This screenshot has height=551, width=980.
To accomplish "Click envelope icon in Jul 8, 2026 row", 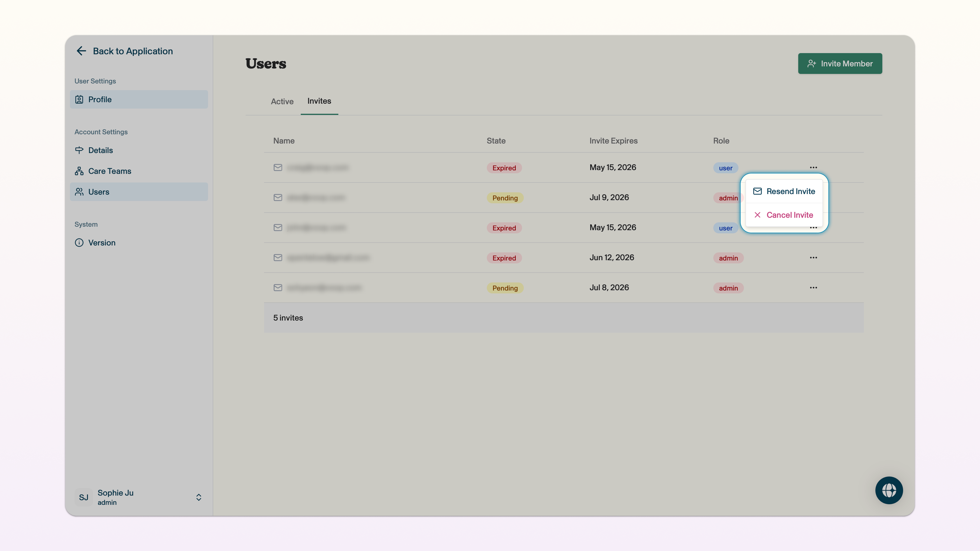I will [x=278, y=287].
